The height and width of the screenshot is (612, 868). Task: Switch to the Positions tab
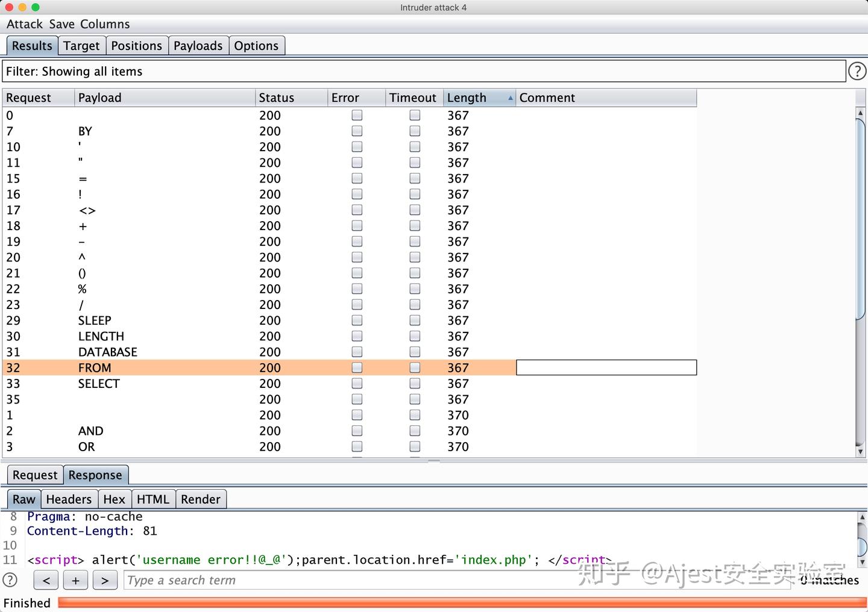(137, 46)
